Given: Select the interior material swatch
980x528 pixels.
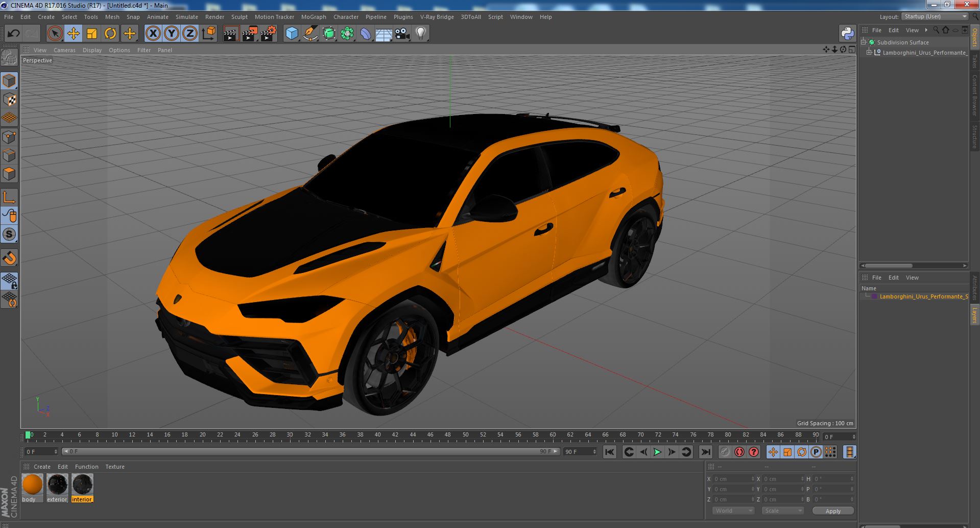Looking at the screenshot, I should (x=82, y=488).
